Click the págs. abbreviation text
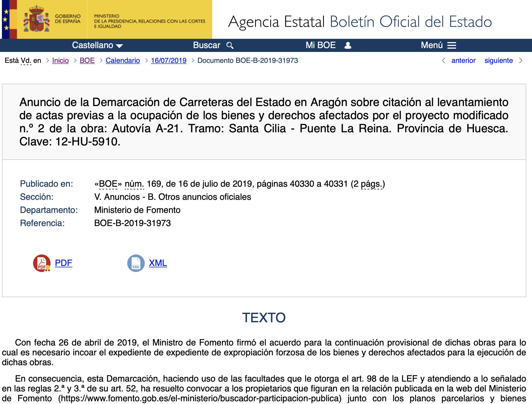This screenshot has height=404, width=532. 371,184
